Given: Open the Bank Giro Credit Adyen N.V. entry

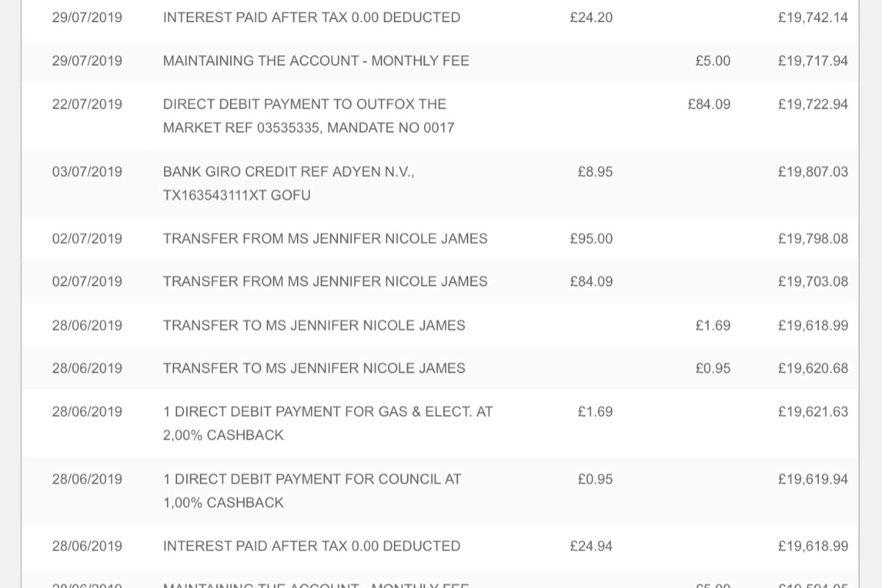Looking at the screenshot, I should click(440, 184).
